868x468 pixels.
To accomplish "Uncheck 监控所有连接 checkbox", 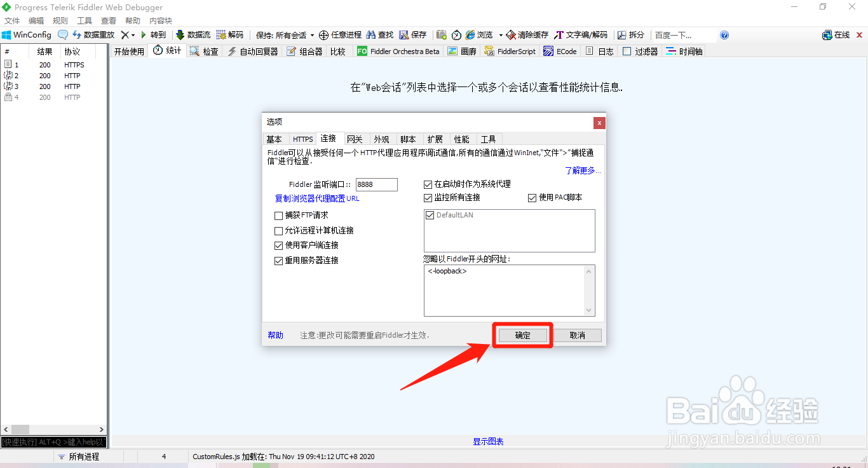I will [x=428, y=198].
